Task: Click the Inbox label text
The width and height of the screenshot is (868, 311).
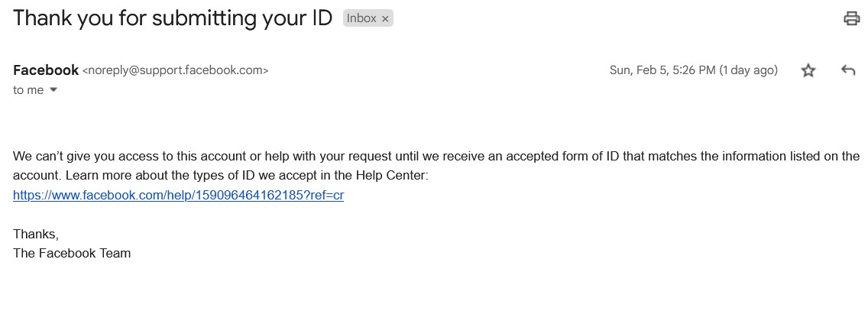Action: [x=361, y=18]
